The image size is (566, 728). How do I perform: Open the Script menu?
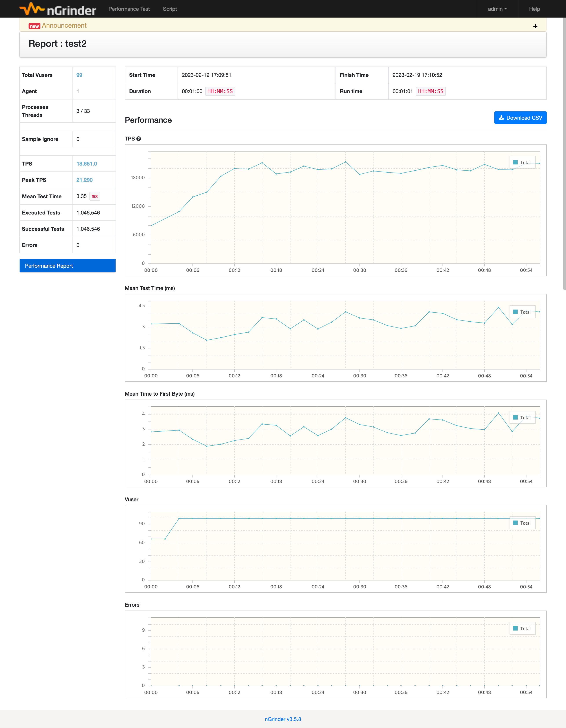coord(170,9)
